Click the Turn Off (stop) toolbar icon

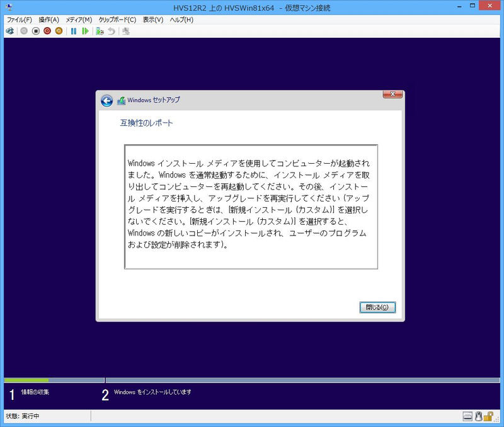36,31
